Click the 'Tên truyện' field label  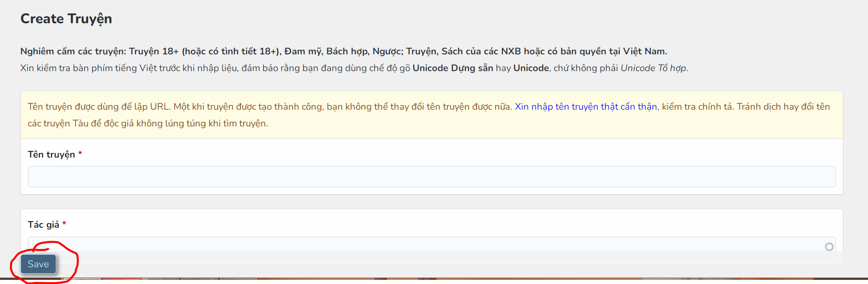point(51,154)
